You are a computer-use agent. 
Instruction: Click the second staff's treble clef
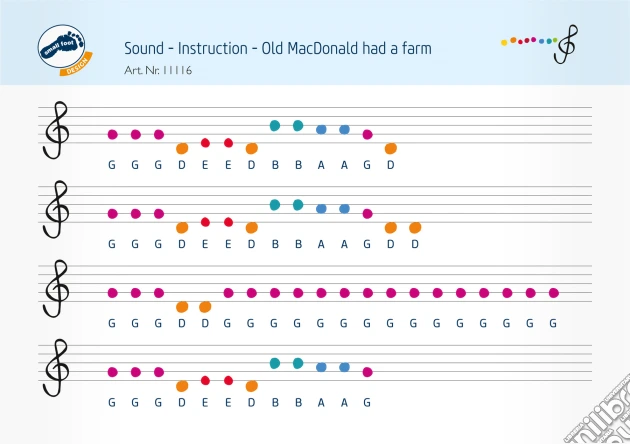(55, 209)
